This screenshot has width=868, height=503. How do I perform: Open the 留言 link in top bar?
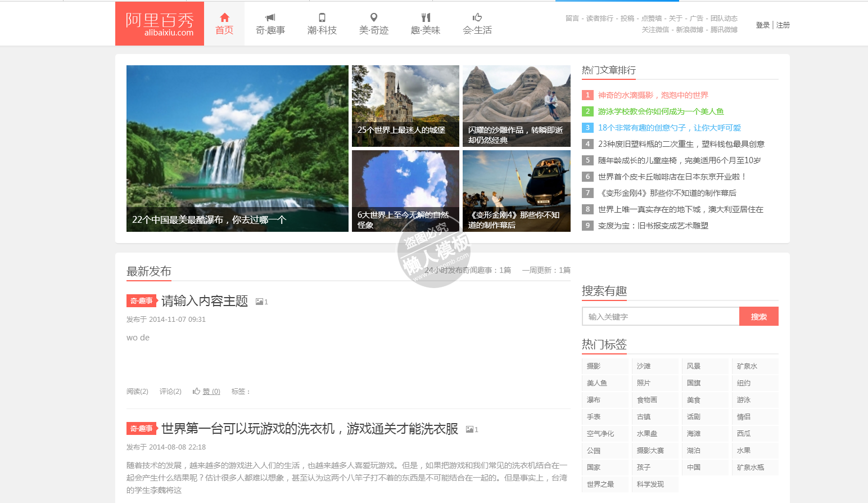click(572, 19)
